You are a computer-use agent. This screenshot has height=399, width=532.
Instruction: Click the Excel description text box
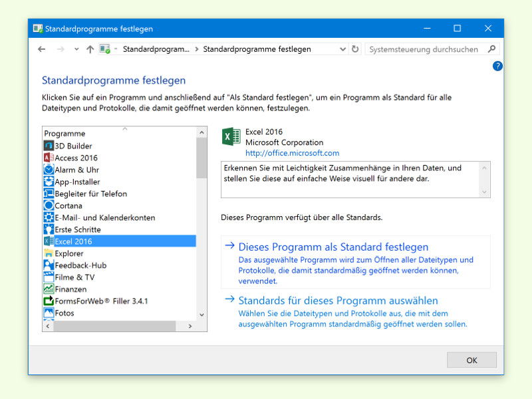click(356, 180)
